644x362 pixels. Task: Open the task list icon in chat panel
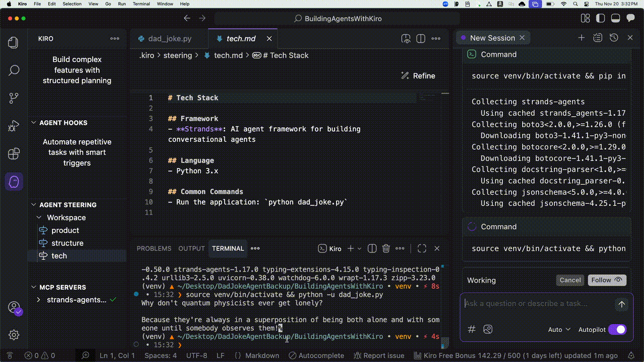[597, 38]
